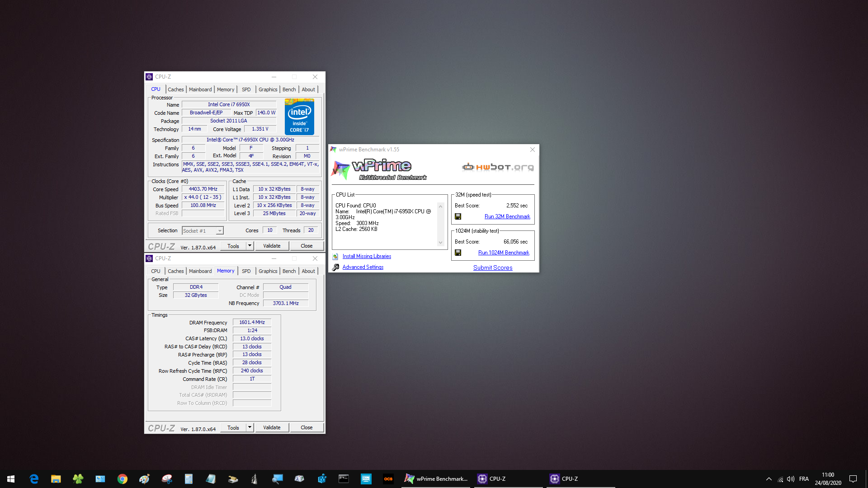Click Validate in top CPU-Z window

point(272,246)
